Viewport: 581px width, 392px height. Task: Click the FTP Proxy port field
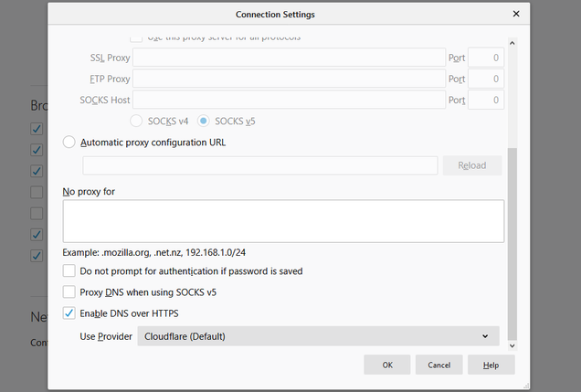point(486,79)
